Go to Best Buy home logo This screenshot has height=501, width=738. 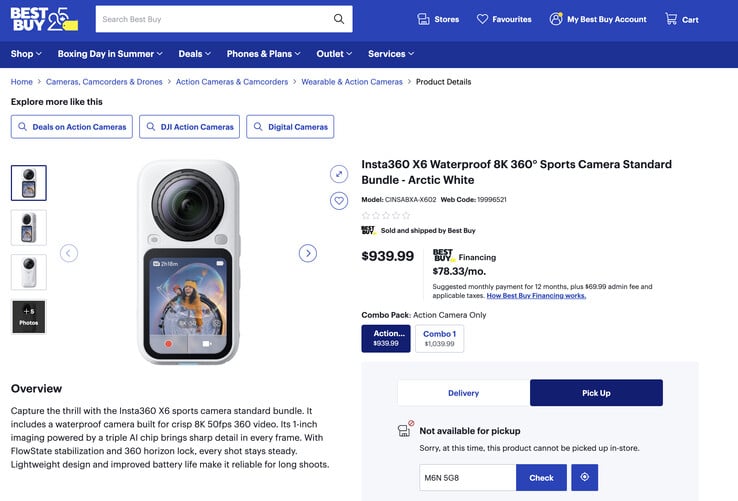(44, 19)
